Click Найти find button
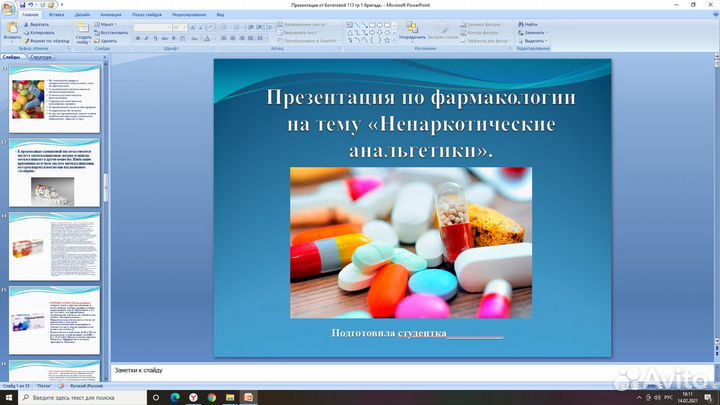Screen dimensions: 720x405 click(x=528, y=24)
